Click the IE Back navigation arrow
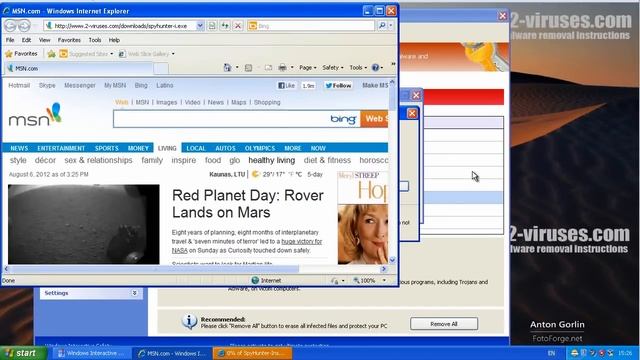This screenshot has width=640, height=360. (10, 26)
